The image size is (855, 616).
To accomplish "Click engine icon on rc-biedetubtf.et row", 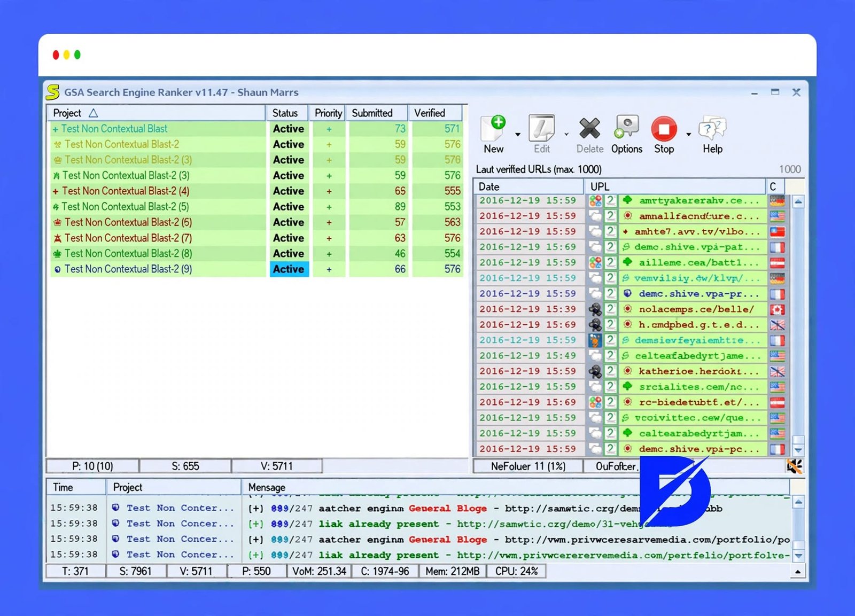I will 595,402.
